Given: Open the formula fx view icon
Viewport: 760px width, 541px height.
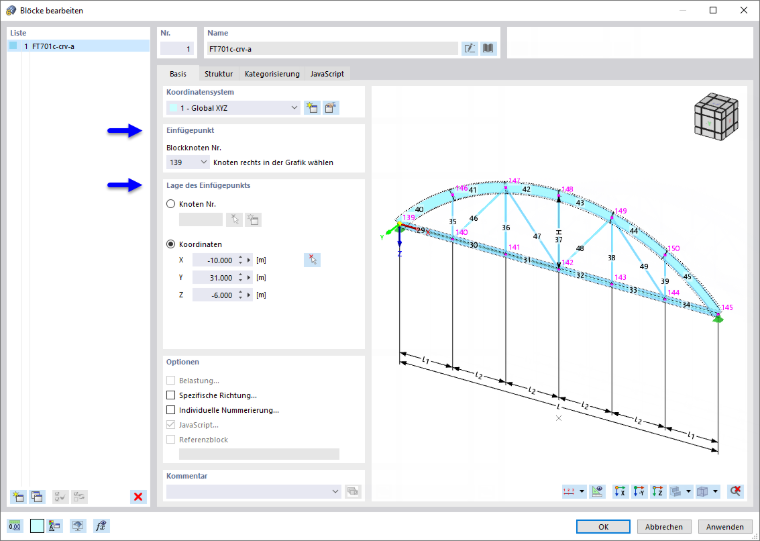Looking at the screenshot, I should click(x=101, y=526).
